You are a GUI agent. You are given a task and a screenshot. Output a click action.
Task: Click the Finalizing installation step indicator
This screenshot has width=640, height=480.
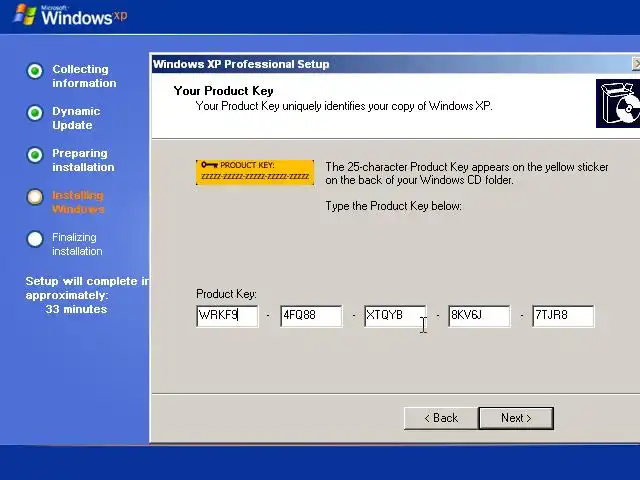[x=35, y=239]
